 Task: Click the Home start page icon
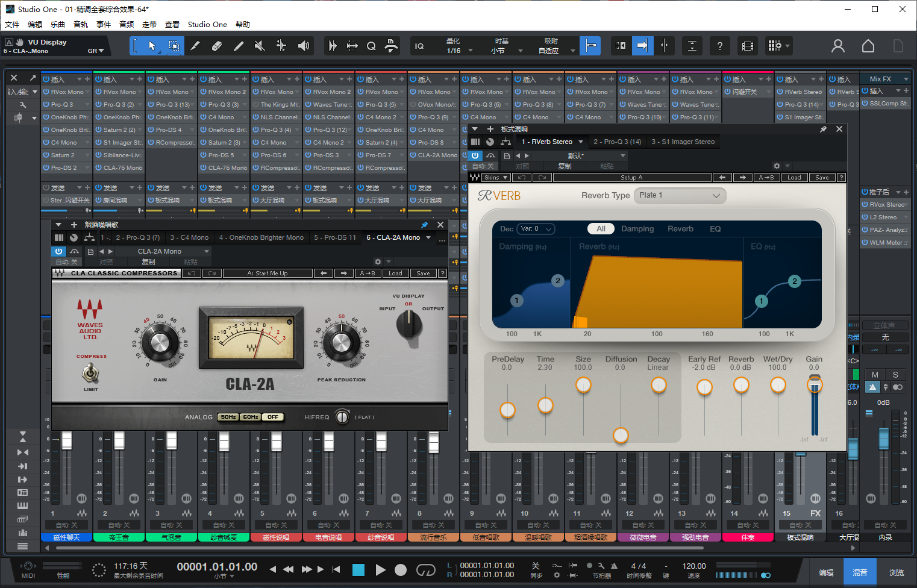pyautogui.click(x=868, y=46)
